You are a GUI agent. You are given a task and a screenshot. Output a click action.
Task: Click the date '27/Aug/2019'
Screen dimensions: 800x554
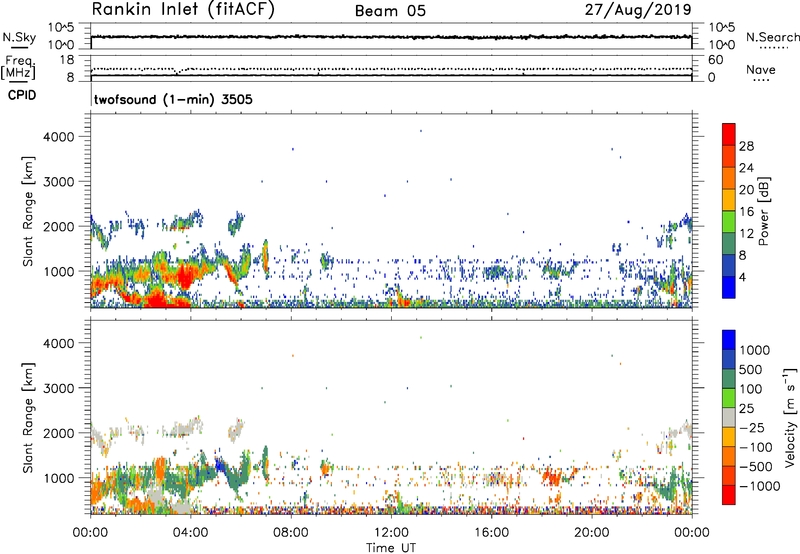pyautogui.click(x=638, y=10)
